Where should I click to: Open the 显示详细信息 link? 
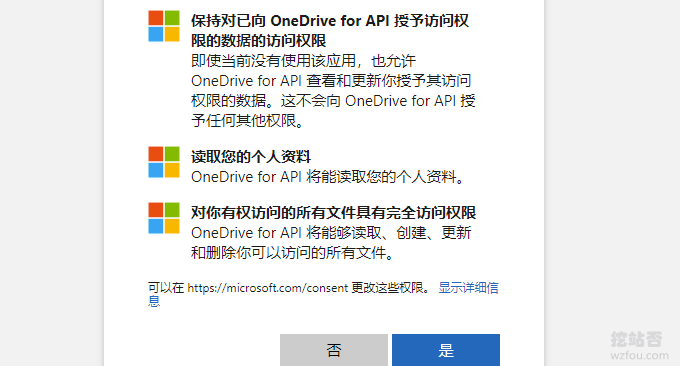tap(468, 288)
